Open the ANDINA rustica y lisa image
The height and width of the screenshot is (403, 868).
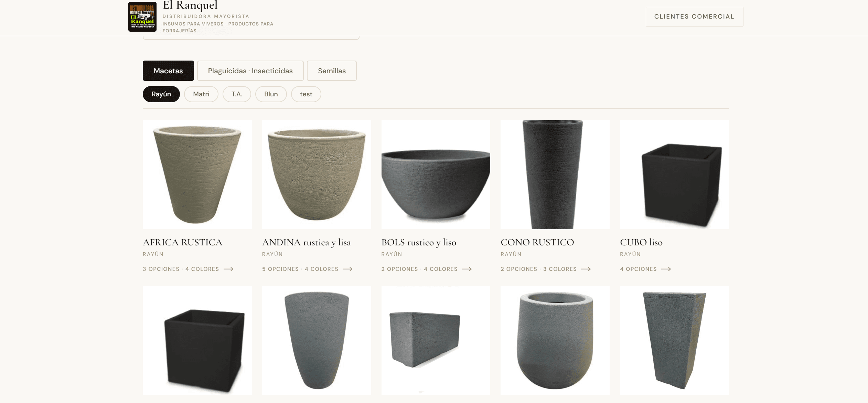317,174
